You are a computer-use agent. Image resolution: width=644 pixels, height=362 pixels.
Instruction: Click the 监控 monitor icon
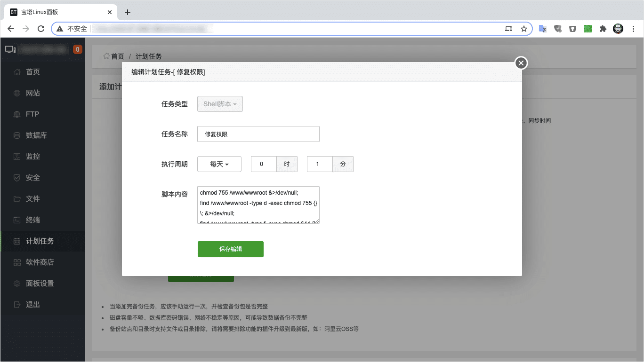coord(17,157)
